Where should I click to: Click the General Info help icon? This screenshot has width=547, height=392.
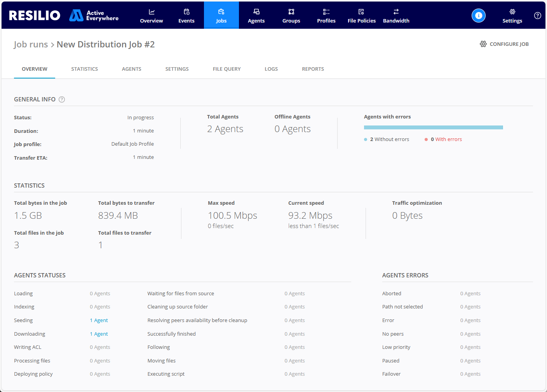tap(62, 99)
